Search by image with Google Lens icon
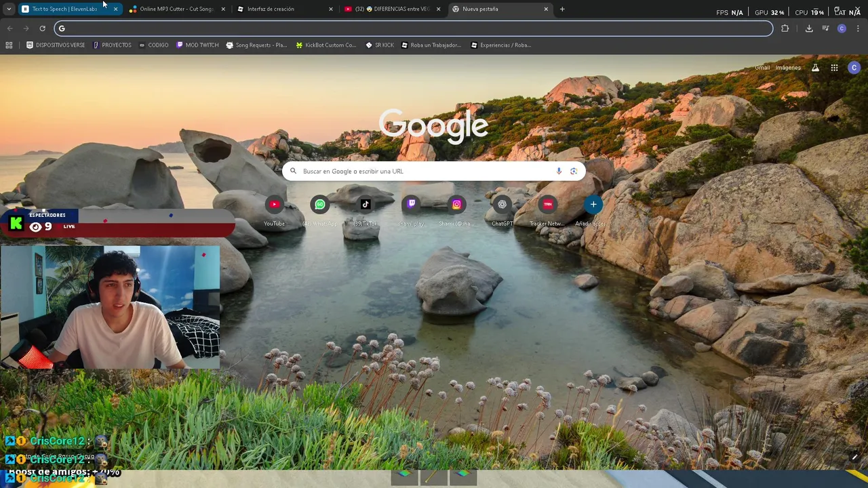 pos(574,171)
